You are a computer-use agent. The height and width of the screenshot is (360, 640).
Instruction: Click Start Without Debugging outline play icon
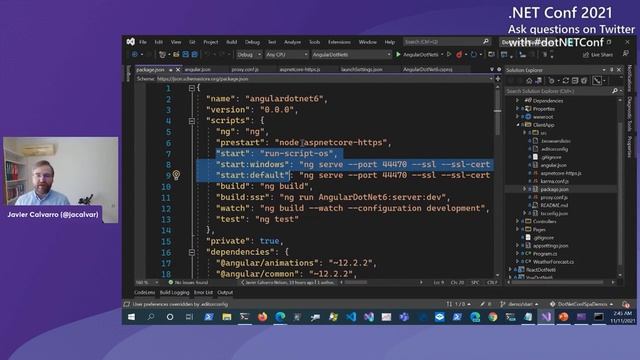449,54
